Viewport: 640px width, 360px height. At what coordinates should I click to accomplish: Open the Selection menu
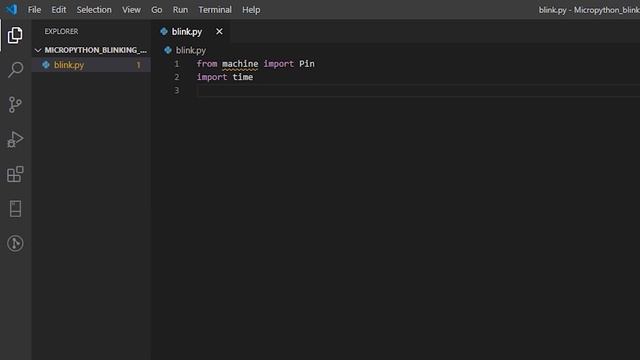[94, 9]
